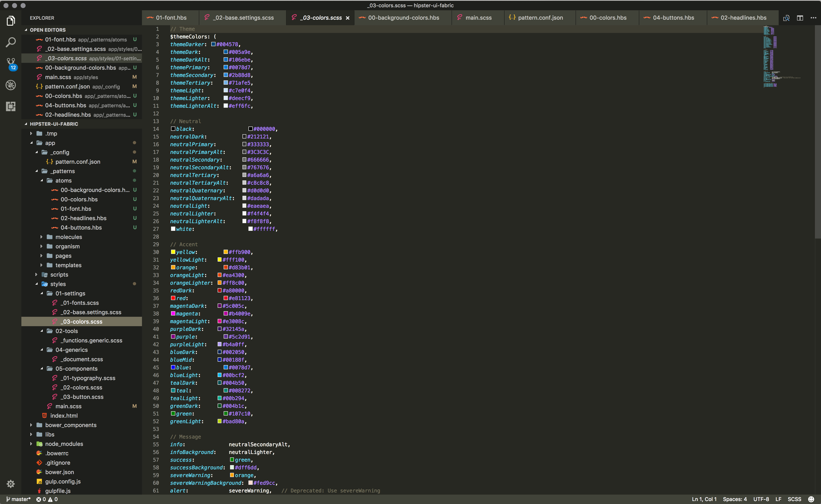Viewport: 821px width, 504px height.
Task: Switch to the pattern.conf.json tab
Action: click(540, 18)
